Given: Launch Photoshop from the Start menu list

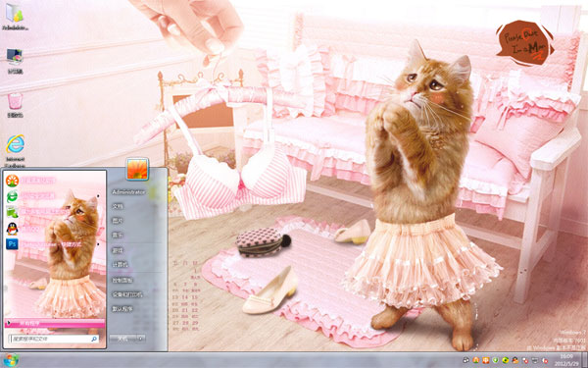Looking at the screenshot, I should pyautogui.click(x=12, y=244).
